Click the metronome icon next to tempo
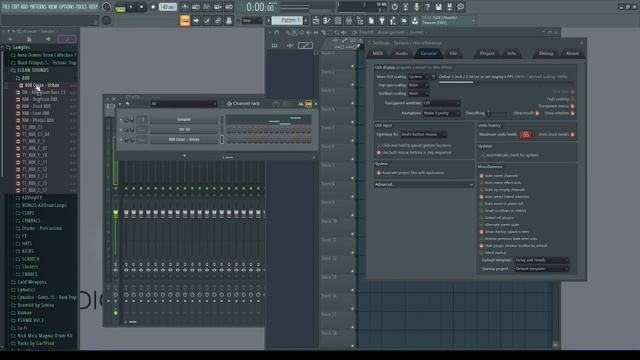This screenshot has width=640, height=360. click(185, 7)
